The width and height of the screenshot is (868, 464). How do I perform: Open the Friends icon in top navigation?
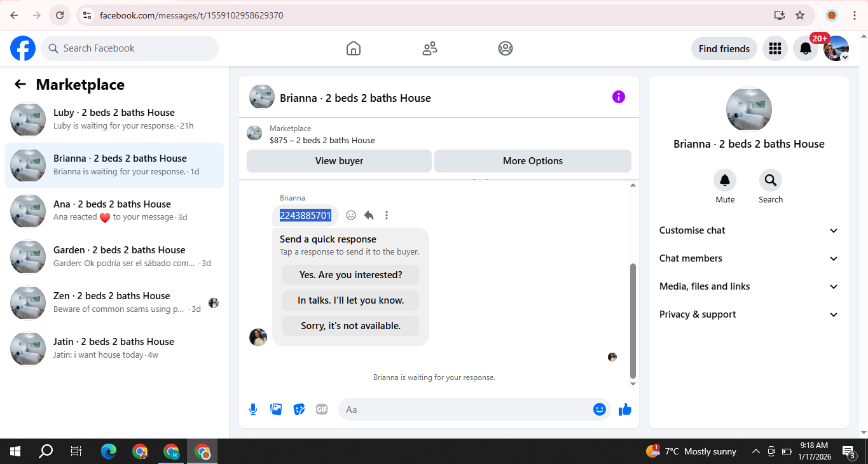point(430,48)
